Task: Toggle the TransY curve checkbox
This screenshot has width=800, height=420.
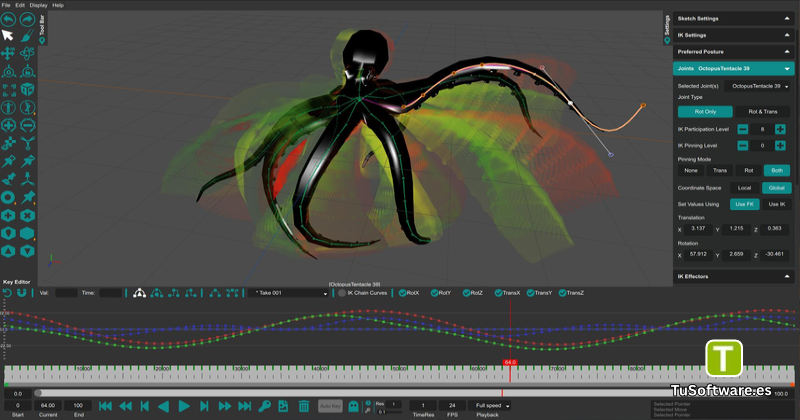Action: tap(530, 293)
